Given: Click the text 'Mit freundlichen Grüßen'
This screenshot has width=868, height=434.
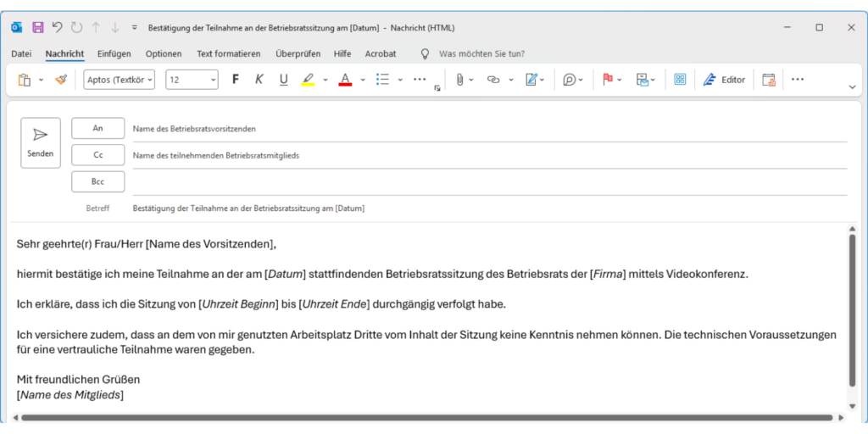Looking at the screenshot, I should tap(78, 380).
